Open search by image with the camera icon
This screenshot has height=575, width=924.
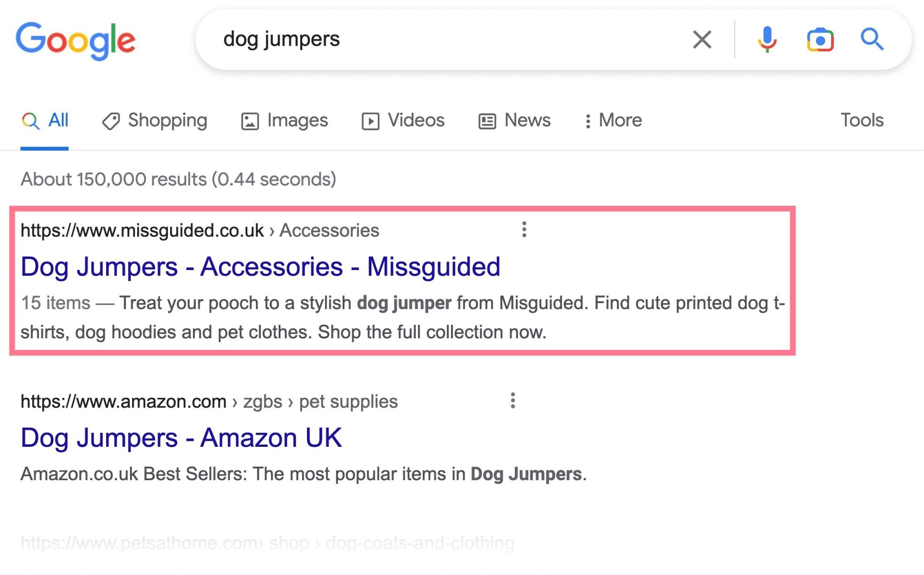[x=820, y=40]
